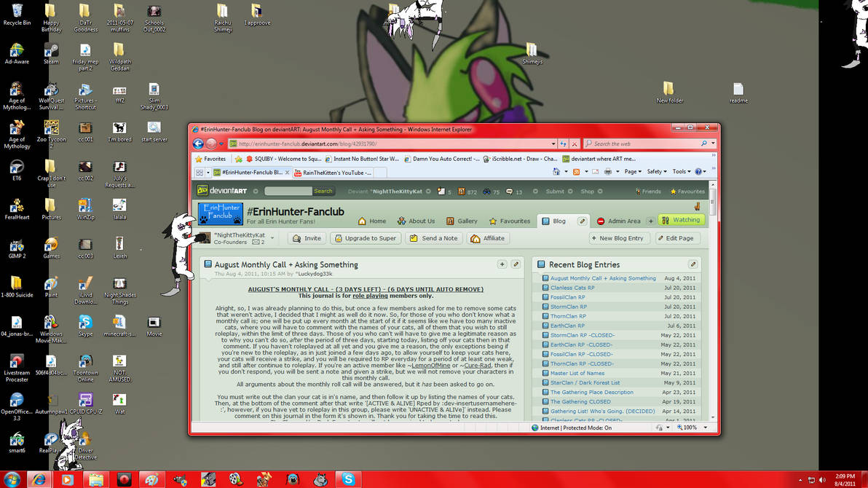868x488 pixels.
Task: Click the deviantART logo
Action: click(223, 191)
